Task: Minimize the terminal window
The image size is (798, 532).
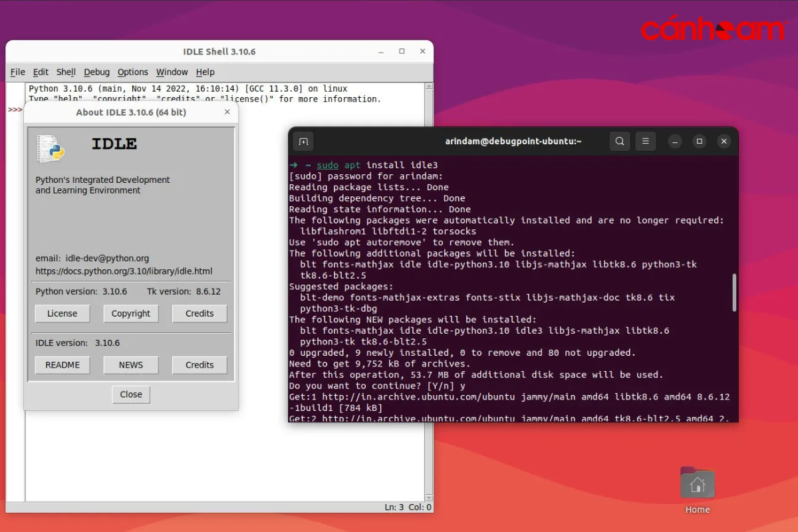Action: pos(674,142)
